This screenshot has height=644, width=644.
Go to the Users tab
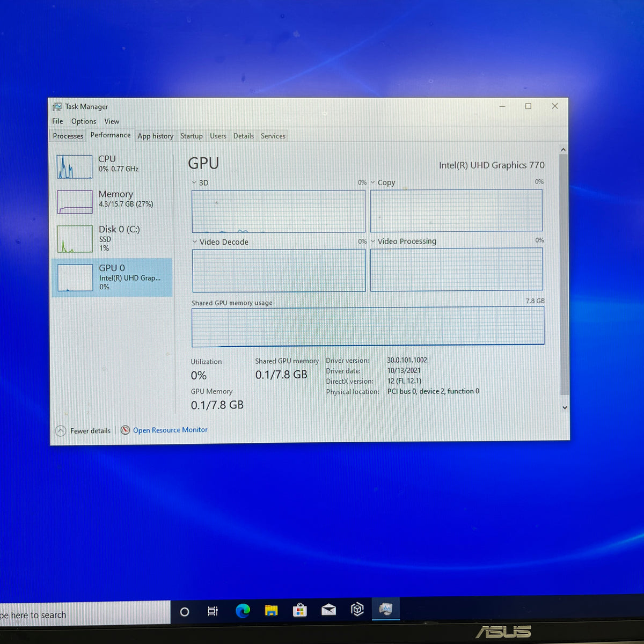pyautogui.click(x=218, y=136)
